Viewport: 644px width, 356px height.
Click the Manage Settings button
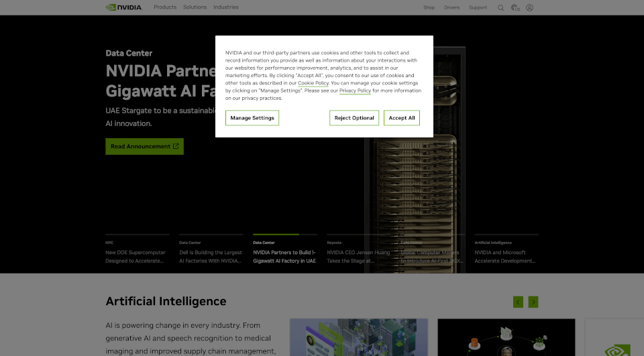point(252,118)
